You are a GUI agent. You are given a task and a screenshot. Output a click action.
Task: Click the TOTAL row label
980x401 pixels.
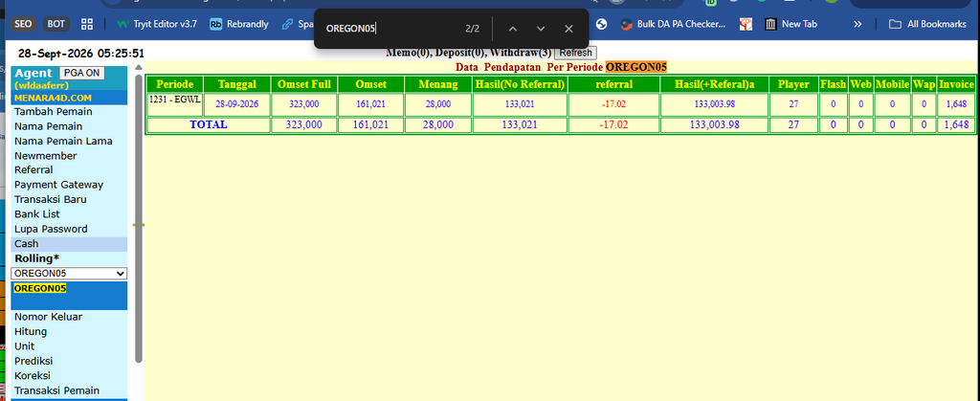209,125
